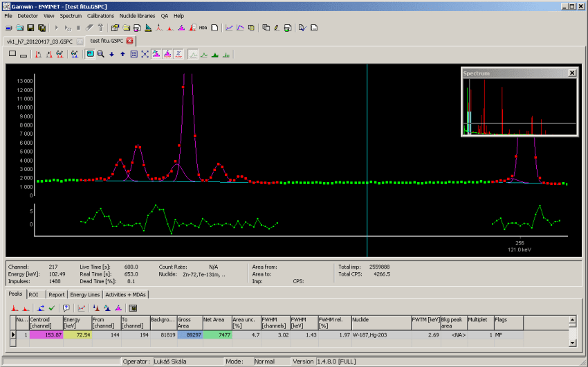The height and width of the screenshot is (367, 588).
Task: Click the Save floppy disk icon
Action: click(x=31, y=28)
